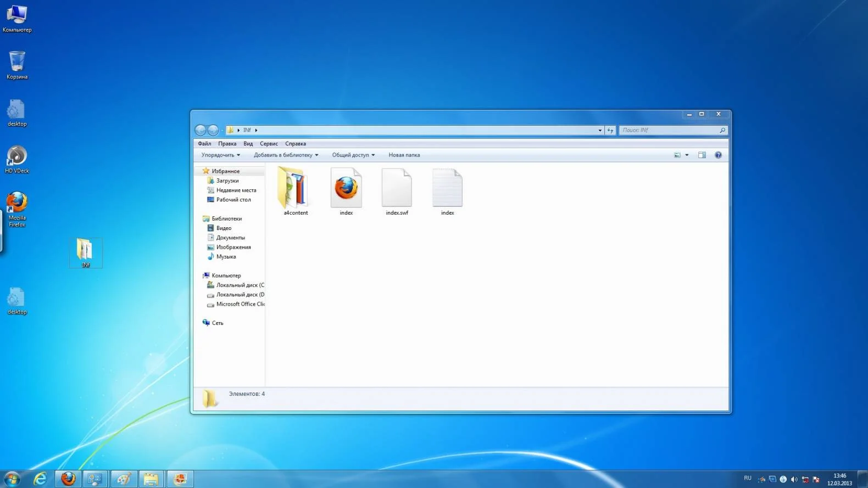Click the Explorer back navigation arrow
Screen dimensions: 868x488
click(x=201, y=130)
